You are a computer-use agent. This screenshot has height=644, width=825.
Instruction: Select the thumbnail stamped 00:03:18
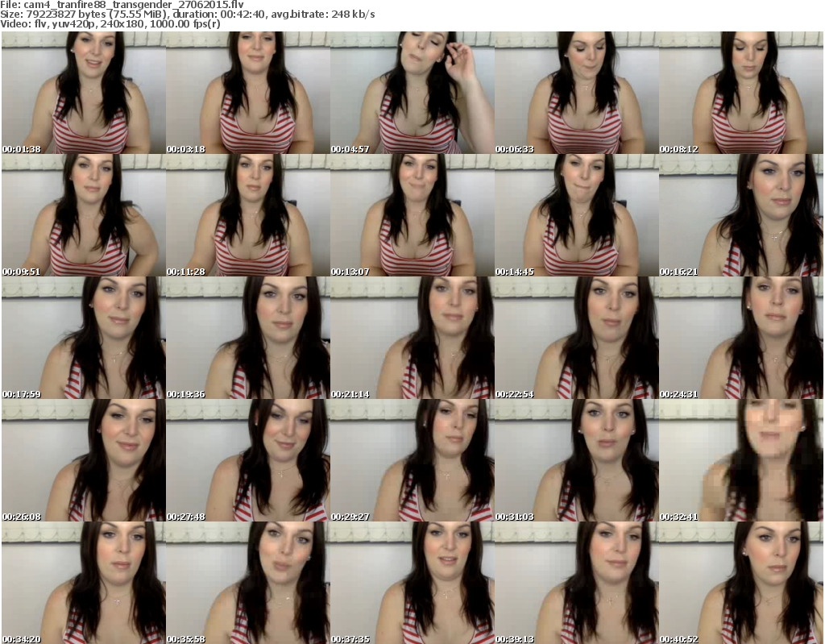pos(248,93)
